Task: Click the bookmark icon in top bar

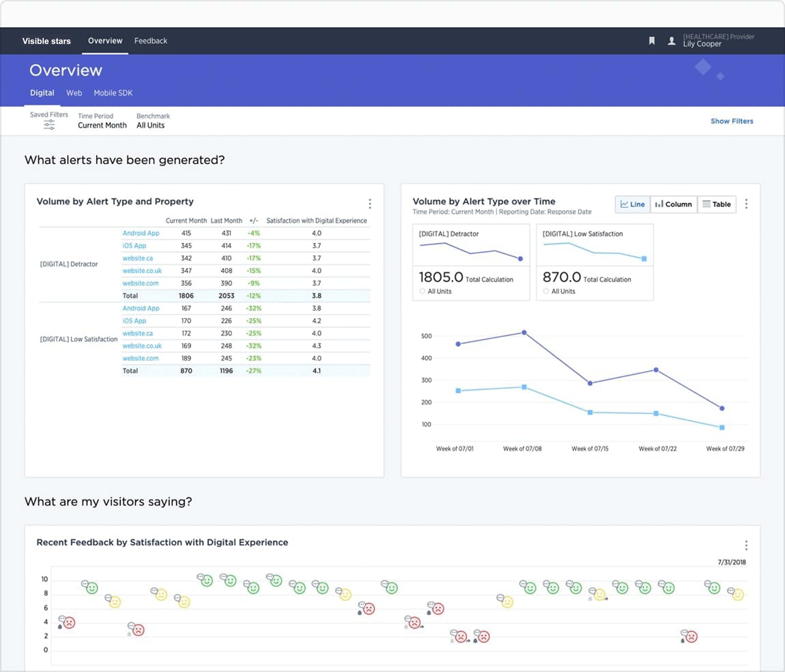Action: click(652, 40)
